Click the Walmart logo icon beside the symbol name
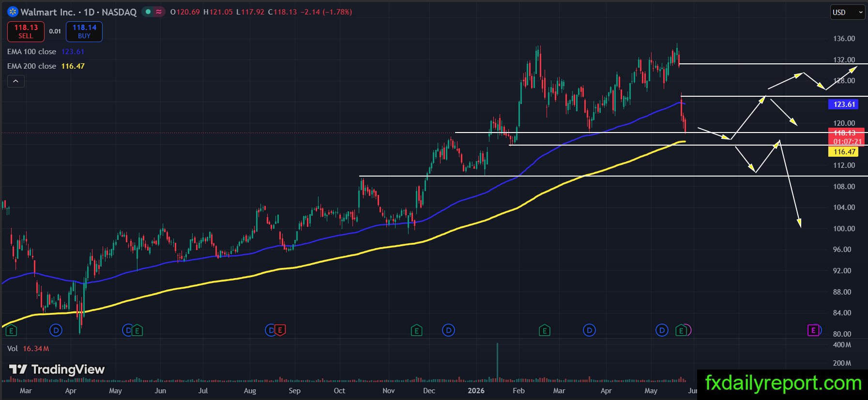This screenshot has width=868, height=400. (13, 12)
